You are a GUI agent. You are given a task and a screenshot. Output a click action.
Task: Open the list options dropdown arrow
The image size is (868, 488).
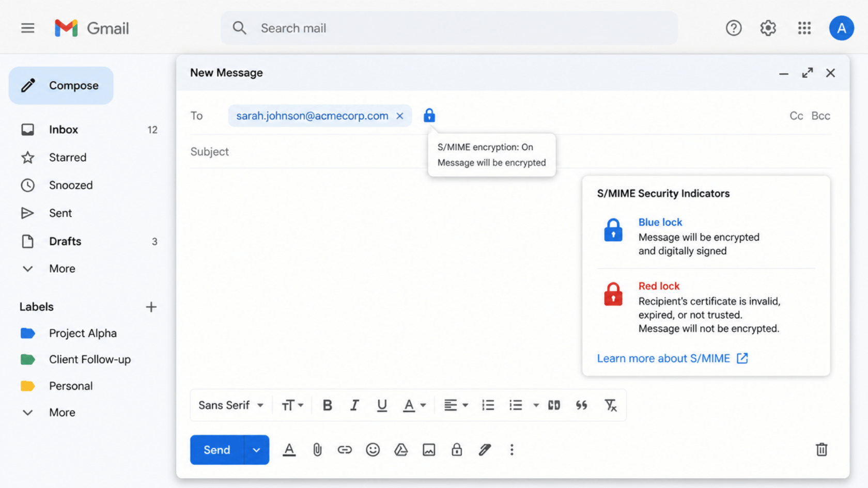(x=536, y=405)
